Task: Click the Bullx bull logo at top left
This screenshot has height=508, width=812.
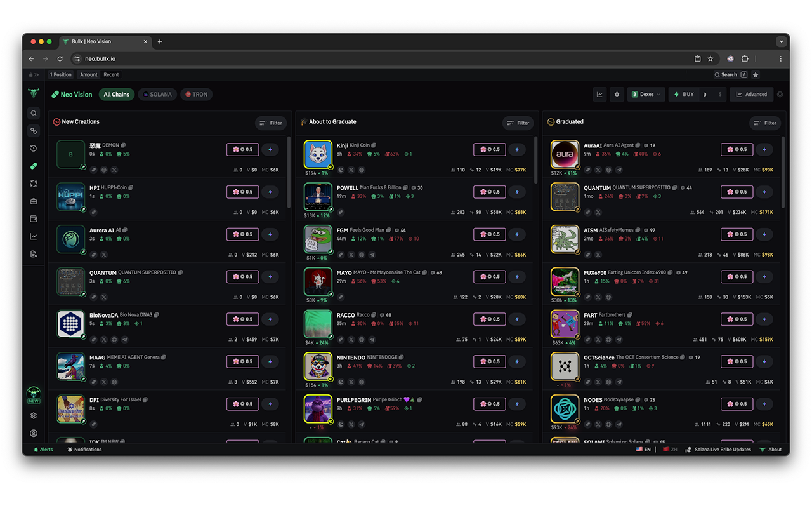Action: pyautogui.click(x=33, y=94)
